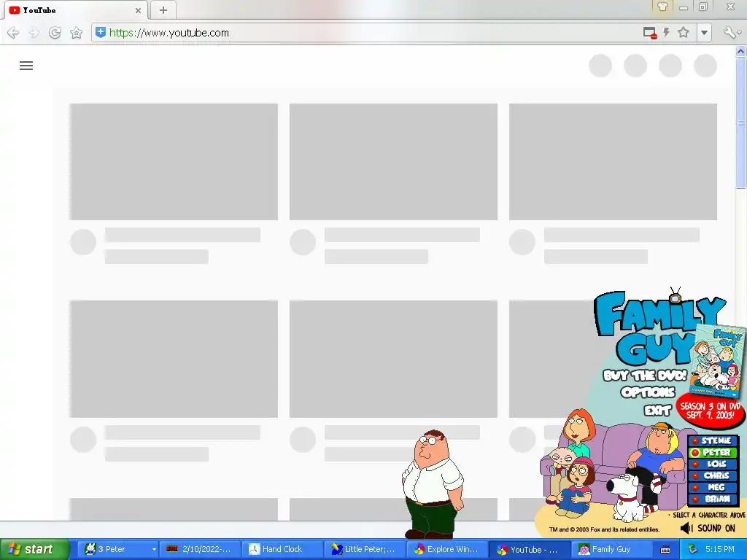747x560 pixels.
Task: Select the Stewie character option
Action: pos(713,441)
